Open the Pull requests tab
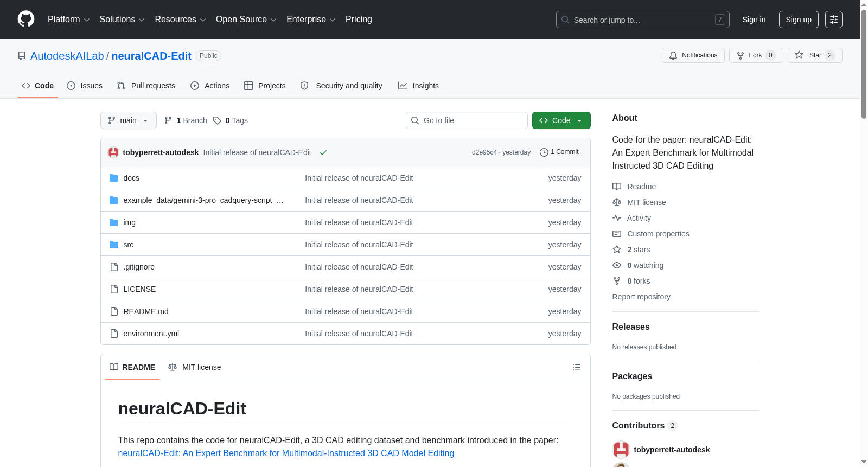 tap(146, 86)
